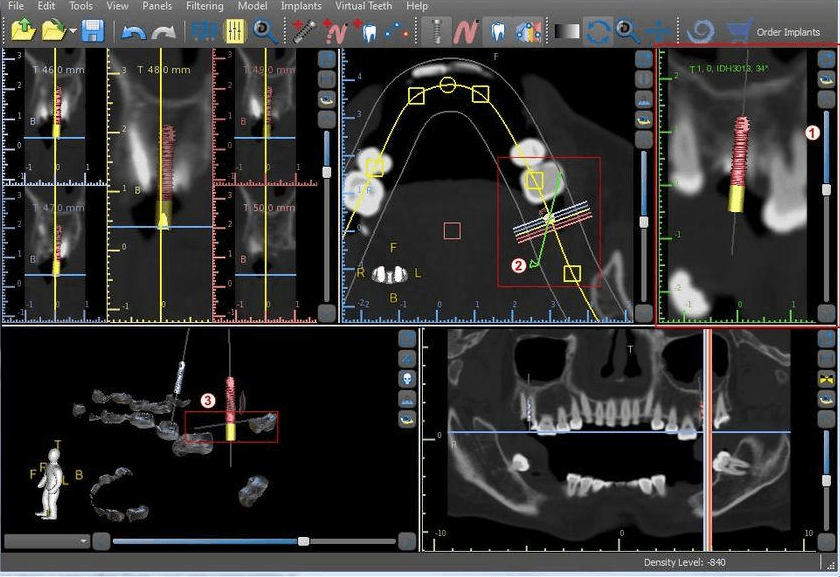This screenshot has height=577, width=840.
Task: Select the circular control point on arch curve
Action: [x=448, y=85]
